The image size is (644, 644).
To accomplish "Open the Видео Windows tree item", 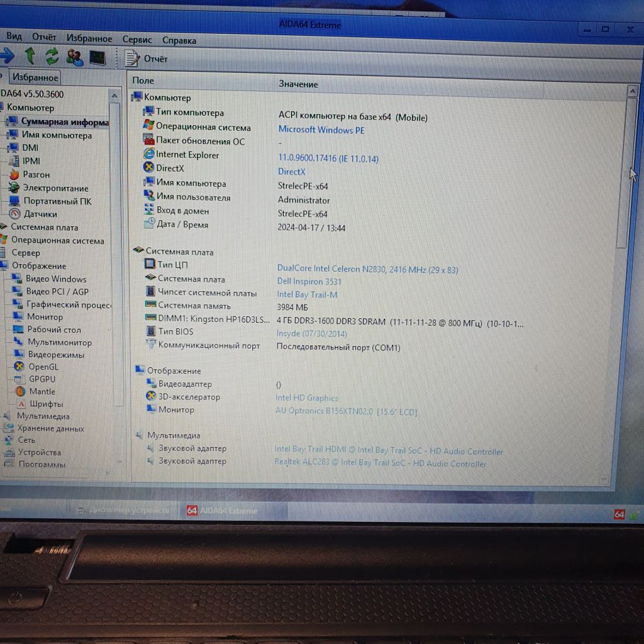I will [56, 279].
